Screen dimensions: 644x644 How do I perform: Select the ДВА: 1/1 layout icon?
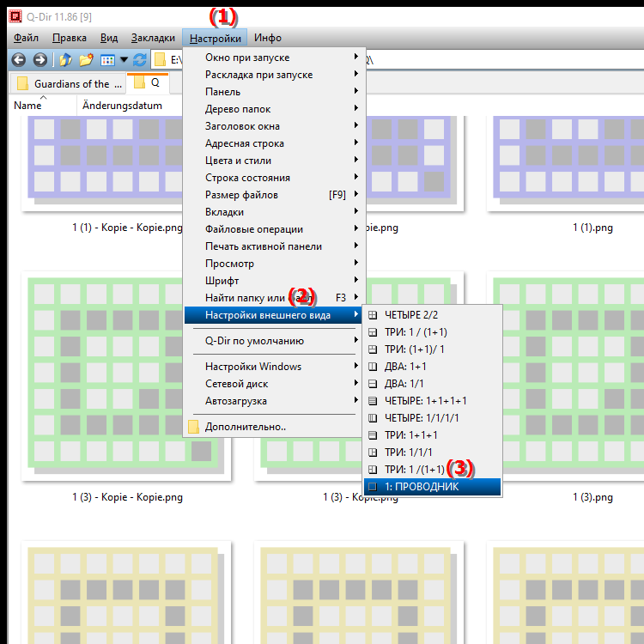tap(373, 384)
